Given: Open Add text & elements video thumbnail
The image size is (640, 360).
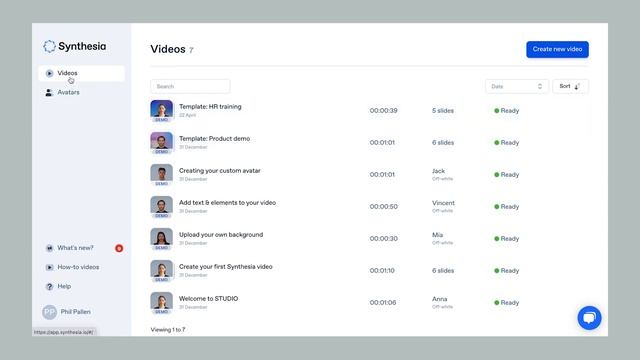Looking at the screenshot, I should click(x=162, y=207).
